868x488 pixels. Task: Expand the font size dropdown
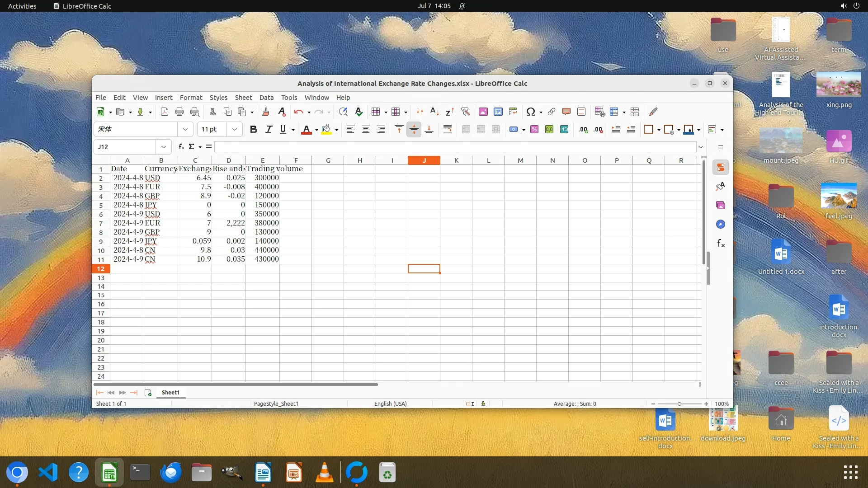[x=235, y=130]
